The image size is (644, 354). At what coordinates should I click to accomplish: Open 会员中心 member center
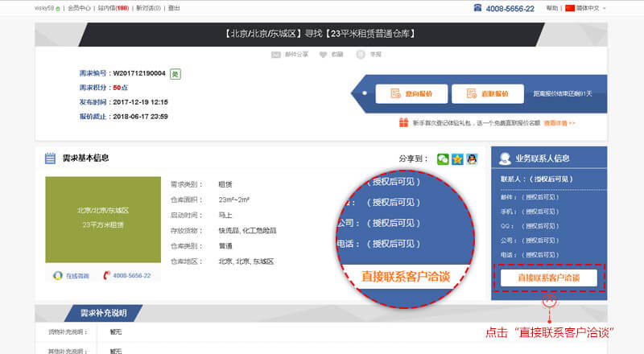tap(79, 8)
